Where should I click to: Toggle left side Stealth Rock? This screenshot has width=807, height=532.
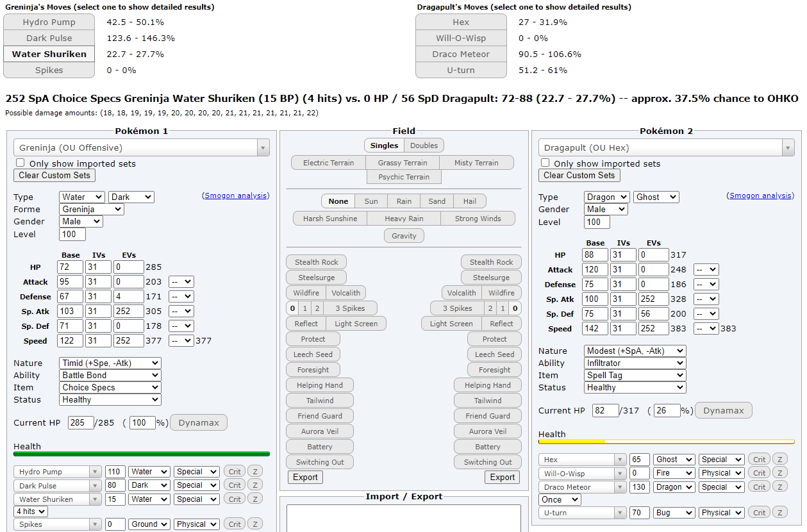(316, 262)
